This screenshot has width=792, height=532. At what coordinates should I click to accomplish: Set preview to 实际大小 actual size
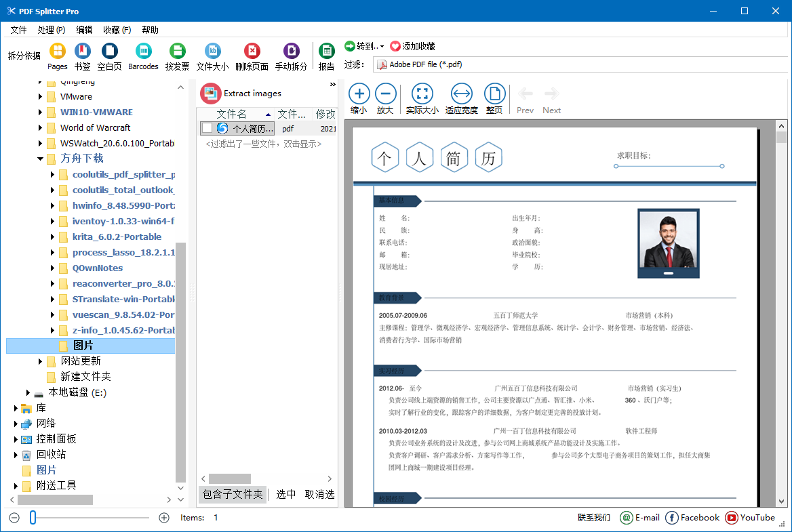coord(422,99)
